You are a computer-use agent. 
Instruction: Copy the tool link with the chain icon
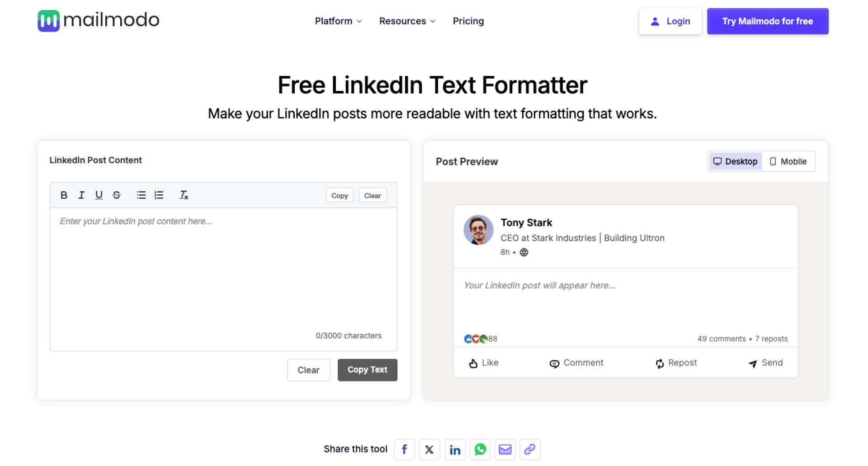[530, 449]
